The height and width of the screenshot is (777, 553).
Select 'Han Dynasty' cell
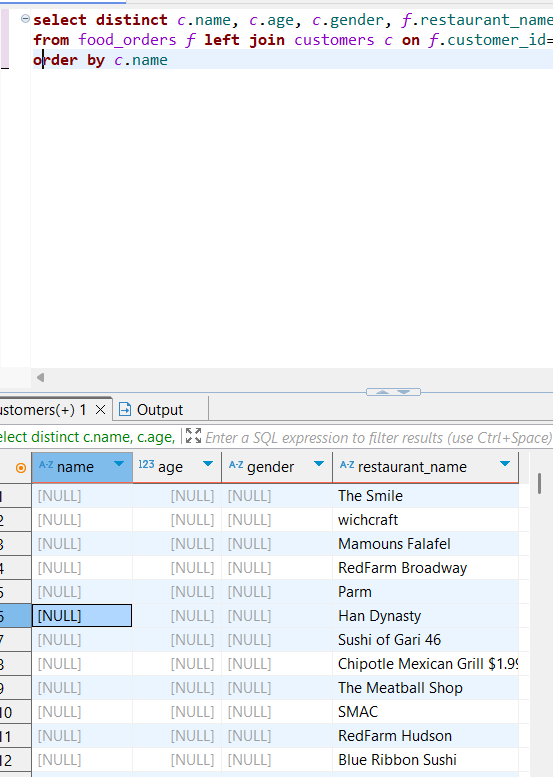pyautogui.click(x=426, y=616)
